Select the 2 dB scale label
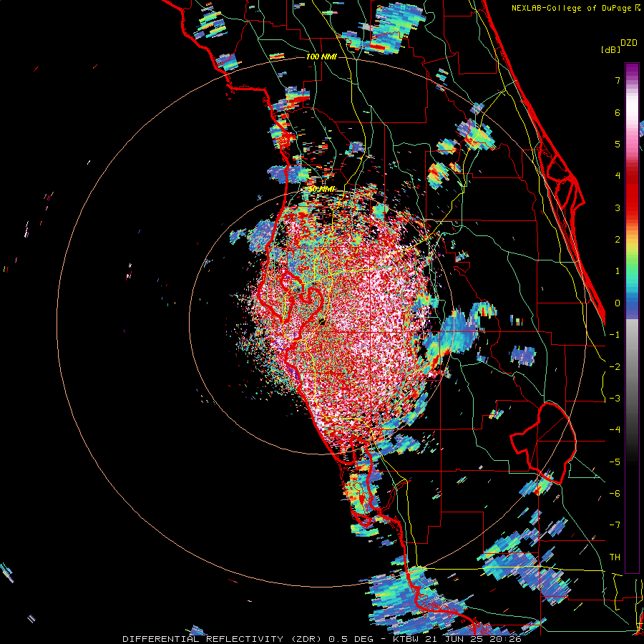Screen dimensions: 644x644 coord(618,240)
